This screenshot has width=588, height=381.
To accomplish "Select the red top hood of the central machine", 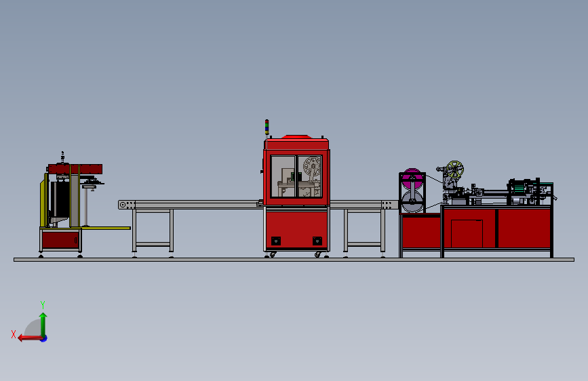I will [x=296, y=143].
